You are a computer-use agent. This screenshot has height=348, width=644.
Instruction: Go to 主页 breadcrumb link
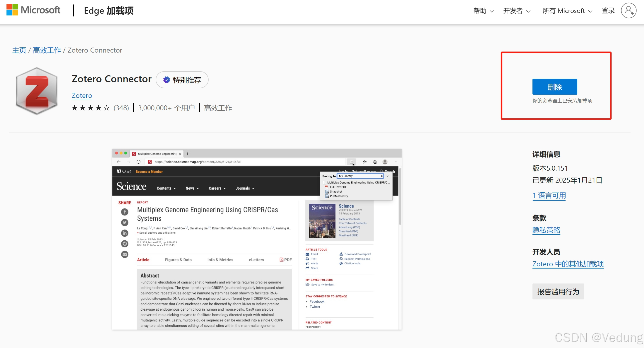(19, 50)
